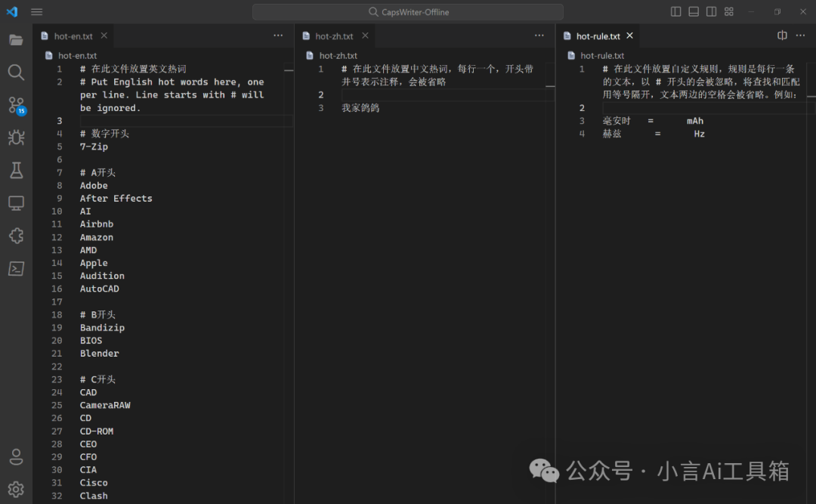Screen dimensions: 816x504
Task: Open the Manage gear icon
Action: pos(16,490)
